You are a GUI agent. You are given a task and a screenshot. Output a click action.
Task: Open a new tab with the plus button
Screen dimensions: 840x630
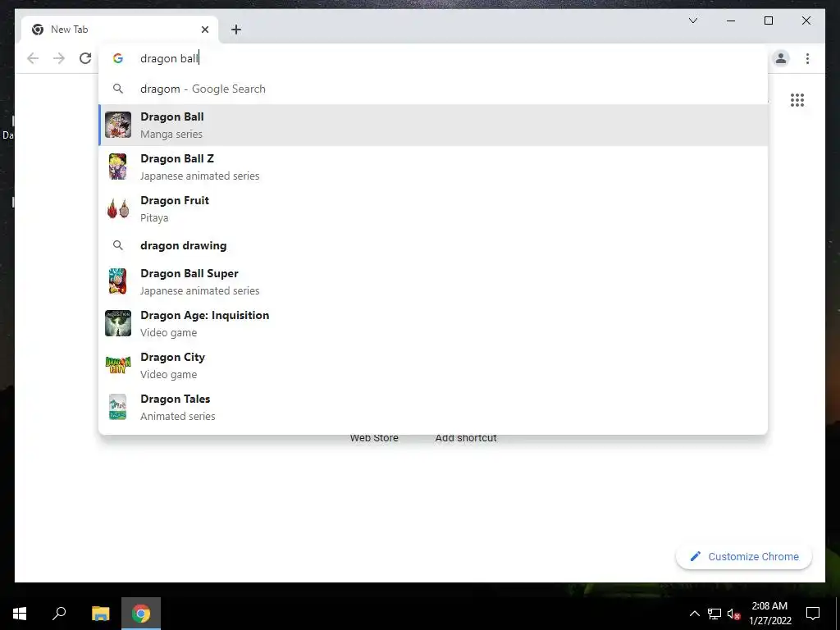point(236,30)
